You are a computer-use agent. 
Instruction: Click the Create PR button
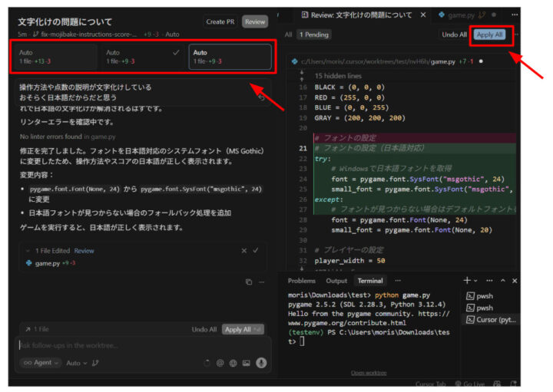click(x=220, y=21)
